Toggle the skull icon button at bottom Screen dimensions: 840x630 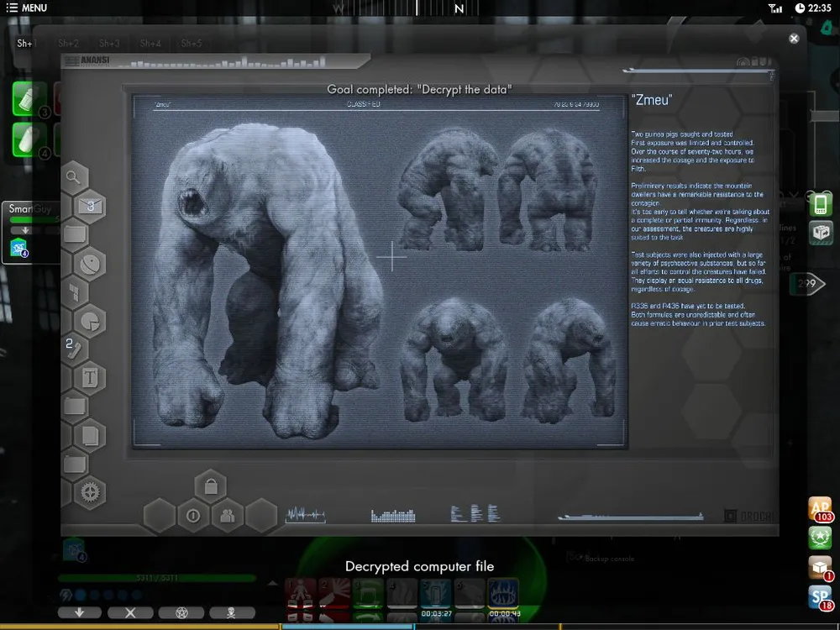pyautogui.click(x=232, y=612)
